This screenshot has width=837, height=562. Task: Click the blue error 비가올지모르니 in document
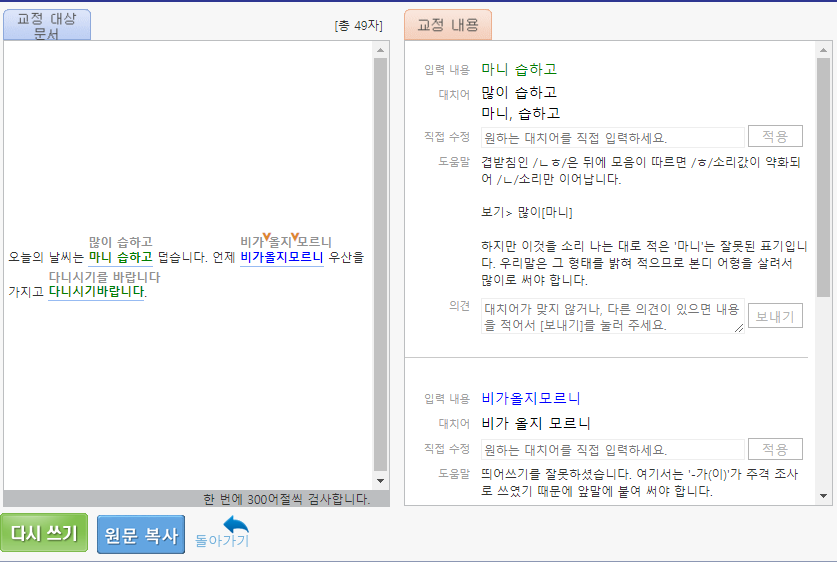pos(282,257)
